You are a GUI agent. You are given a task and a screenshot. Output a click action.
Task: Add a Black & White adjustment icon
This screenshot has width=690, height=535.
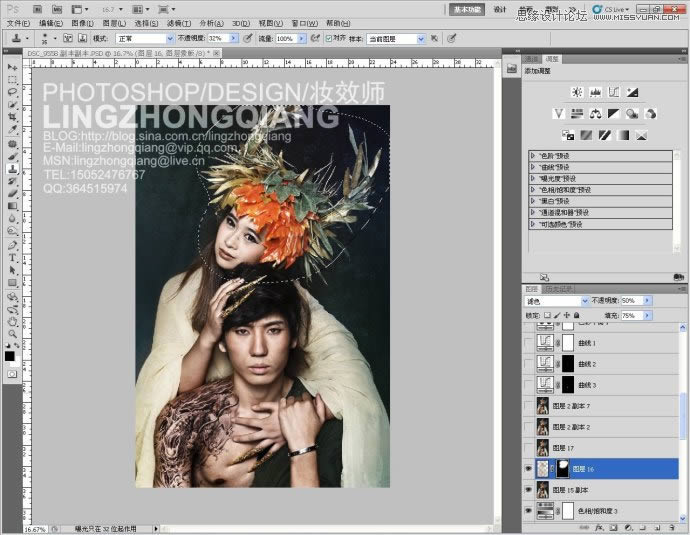click(x=614, y=114)
